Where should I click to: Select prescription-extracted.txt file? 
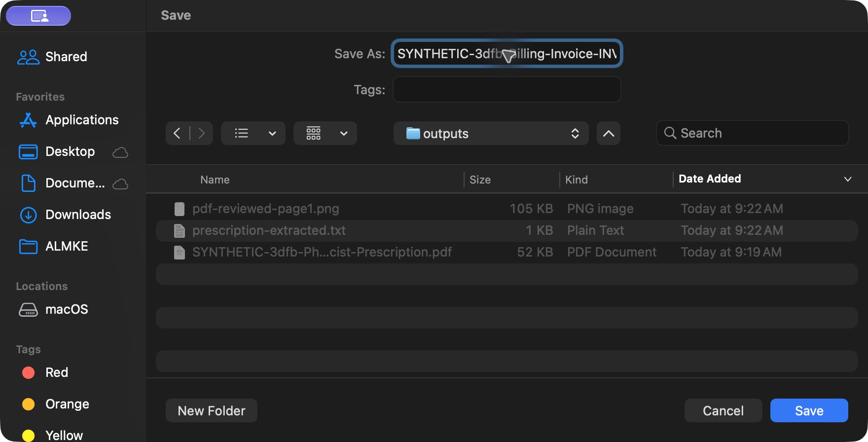tap(506, 230)
